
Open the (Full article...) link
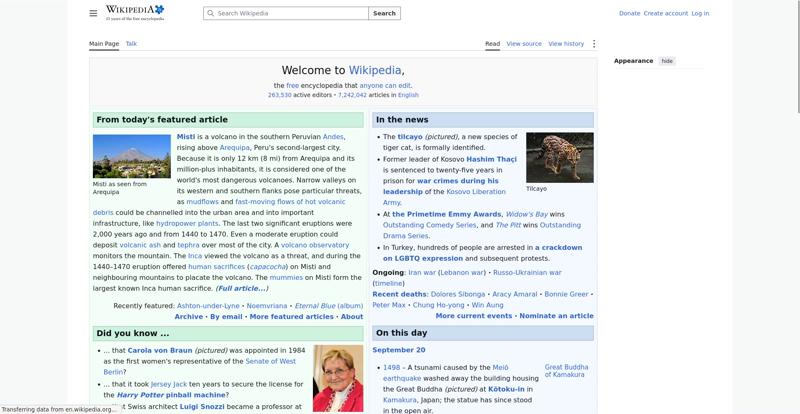pyautogui.click(x=242, y=288)
